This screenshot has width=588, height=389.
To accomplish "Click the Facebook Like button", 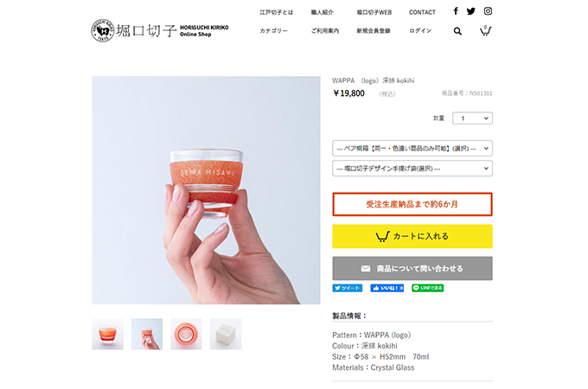I will click(x=387, y=288).
